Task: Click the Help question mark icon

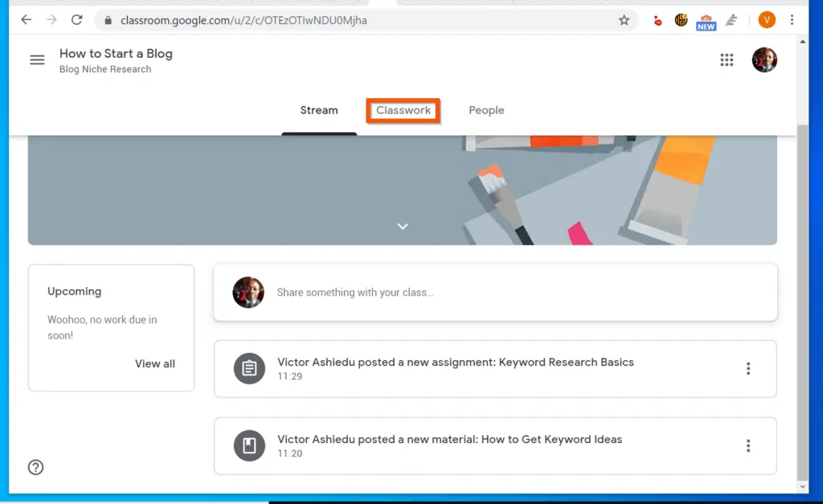Action: [35, 467]
